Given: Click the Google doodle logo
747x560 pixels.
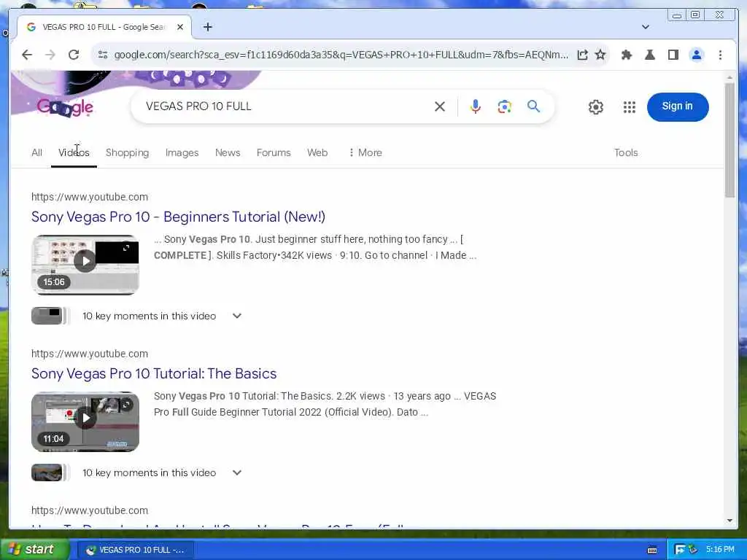Looking at the screenshot, I should [x=65, y=107].
